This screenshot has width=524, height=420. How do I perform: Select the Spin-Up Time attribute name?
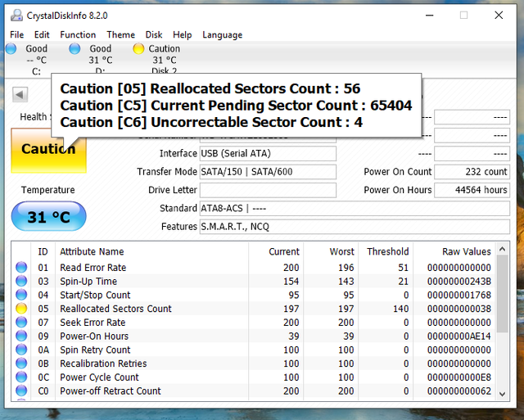(x=88, y=281)
